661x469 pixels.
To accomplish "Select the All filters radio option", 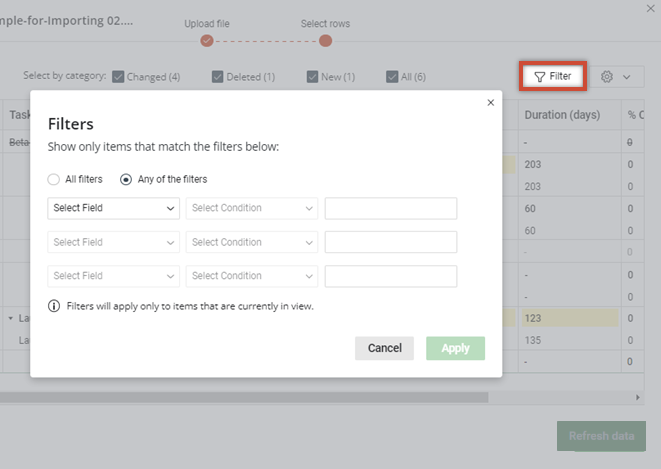I will [54, 179].
